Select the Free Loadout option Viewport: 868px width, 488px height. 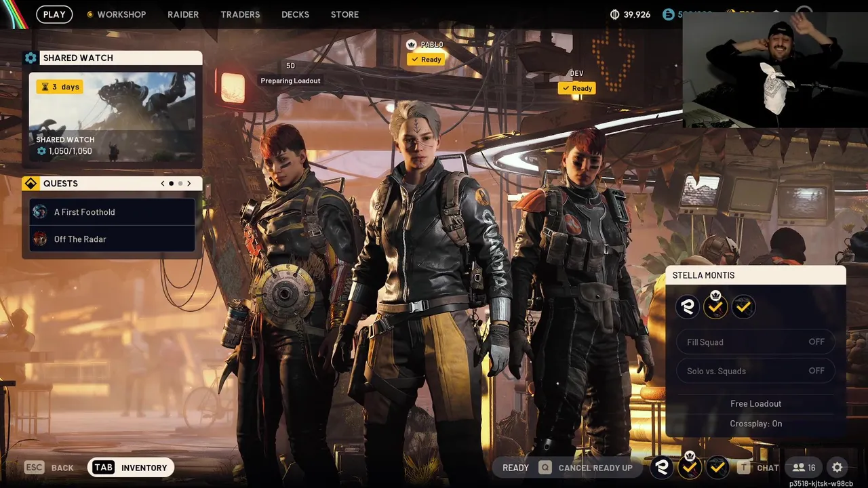(755, 404)
